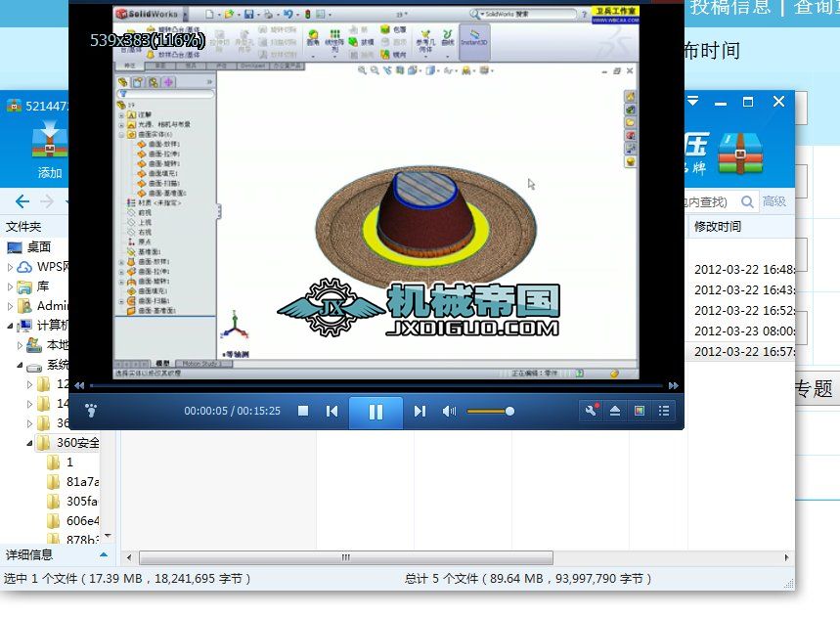Select the row dated 2012-03-22 16:57

pos(743,351)
